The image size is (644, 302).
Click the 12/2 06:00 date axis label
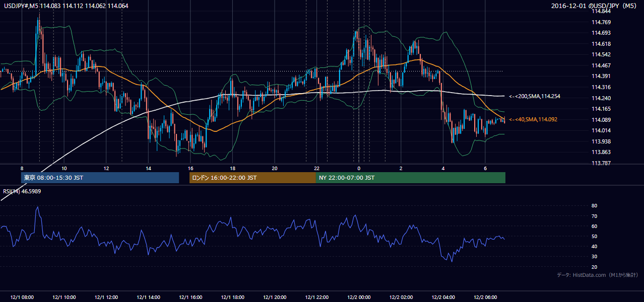(x=485, y=297)
